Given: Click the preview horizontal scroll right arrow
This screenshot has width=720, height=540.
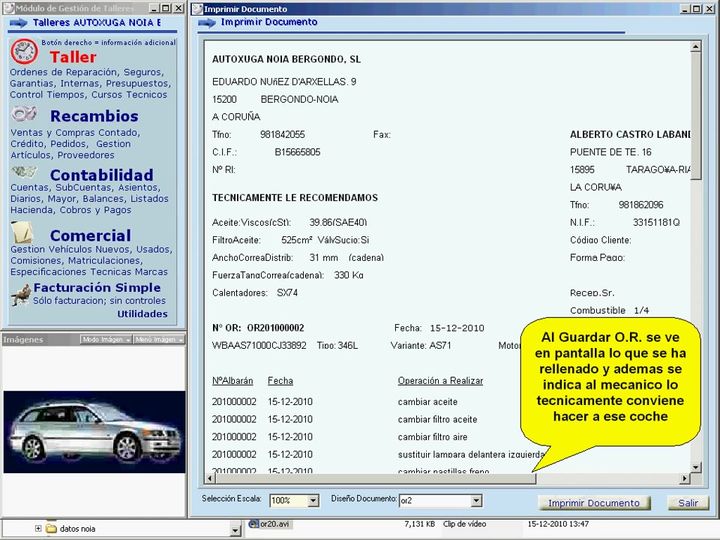Looking at the screenshot, I should (x=685, y=478).
